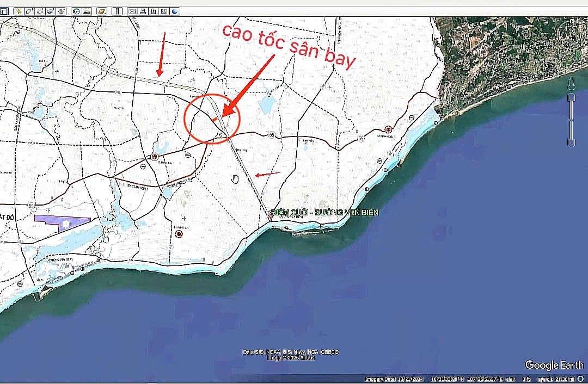588x384 pixels.
Task: Click the eye alt 21.36 mi readout
Action: click(x=556, y=379)
